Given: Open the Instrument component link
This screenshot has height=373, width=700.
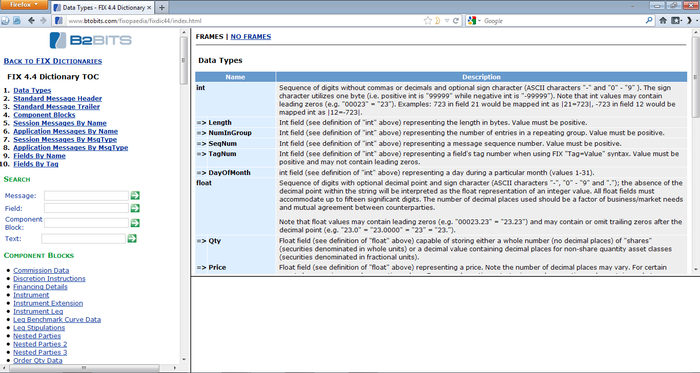Looking at the screenshot, I should pos(31,295).
